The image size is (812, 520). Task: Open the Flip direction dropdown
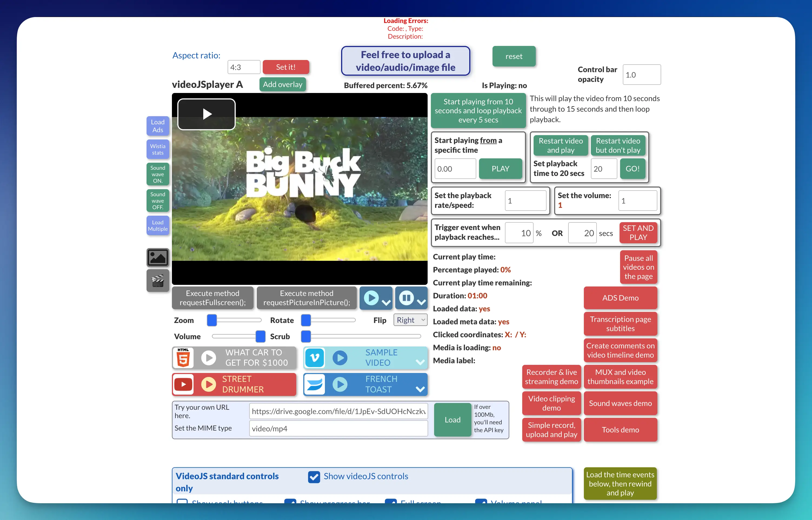[x=410, y=320]
